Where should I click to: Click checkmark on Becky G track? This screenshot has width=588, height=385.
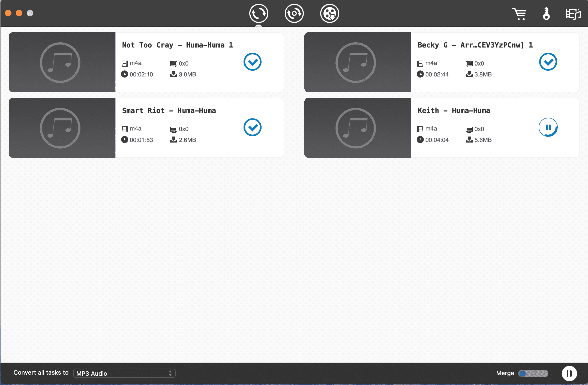pos(548,62)
